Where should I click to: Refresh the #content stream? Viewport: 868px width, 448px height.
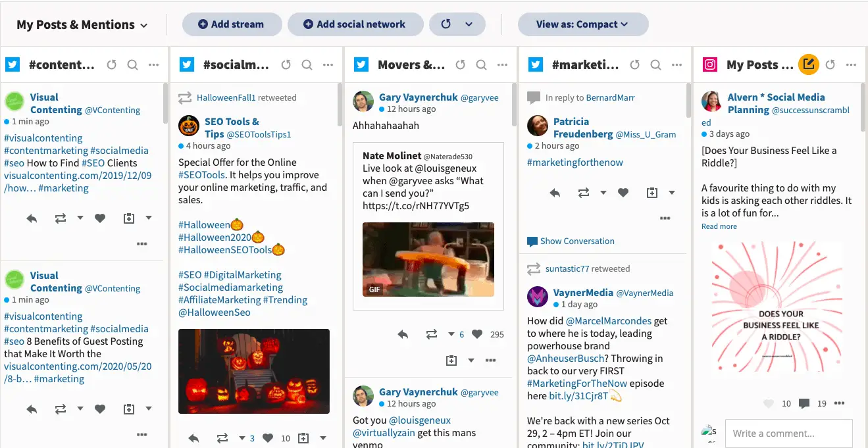pos(112,64)
